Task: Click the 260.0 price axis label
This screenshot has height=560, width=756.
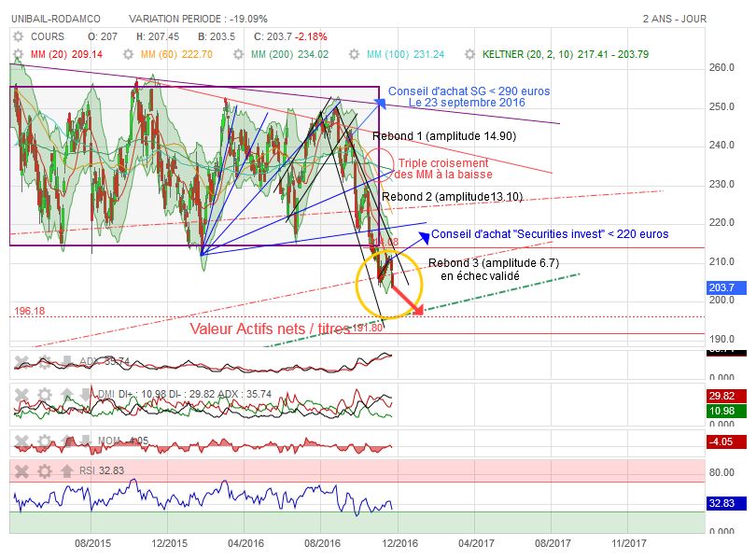Action: tap(721, 67)
